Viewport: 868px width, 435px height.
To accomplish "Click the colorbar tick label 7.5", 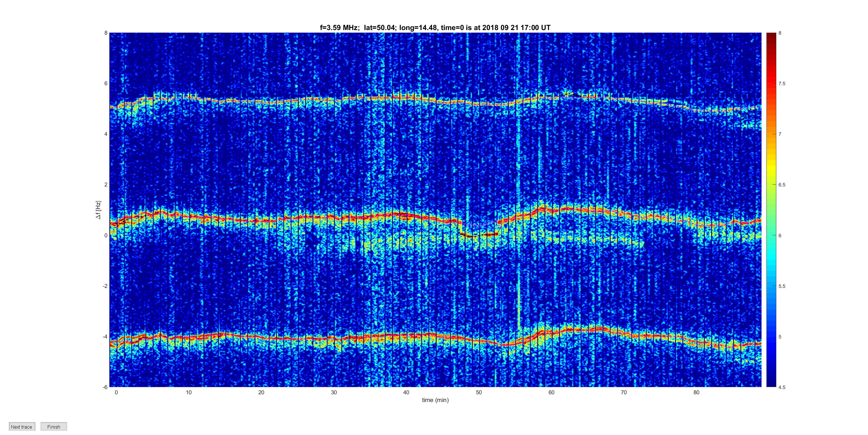I will [x=782, y=84].
